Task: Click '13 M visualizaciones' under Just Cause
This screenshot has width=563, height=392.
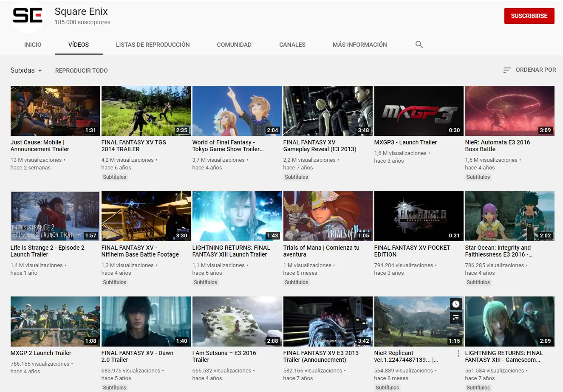Action: 36,160
